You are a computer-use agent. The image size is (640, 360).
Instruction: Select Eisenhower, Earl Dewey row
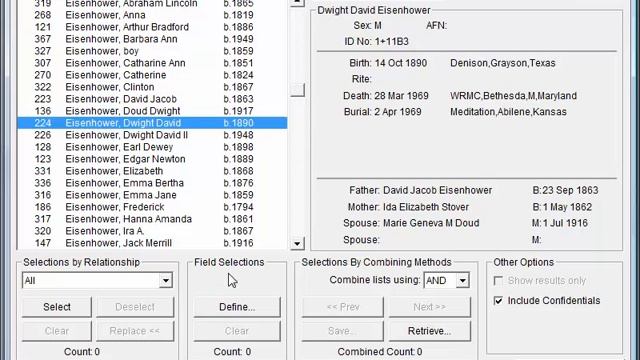click(x=152, y=147)
